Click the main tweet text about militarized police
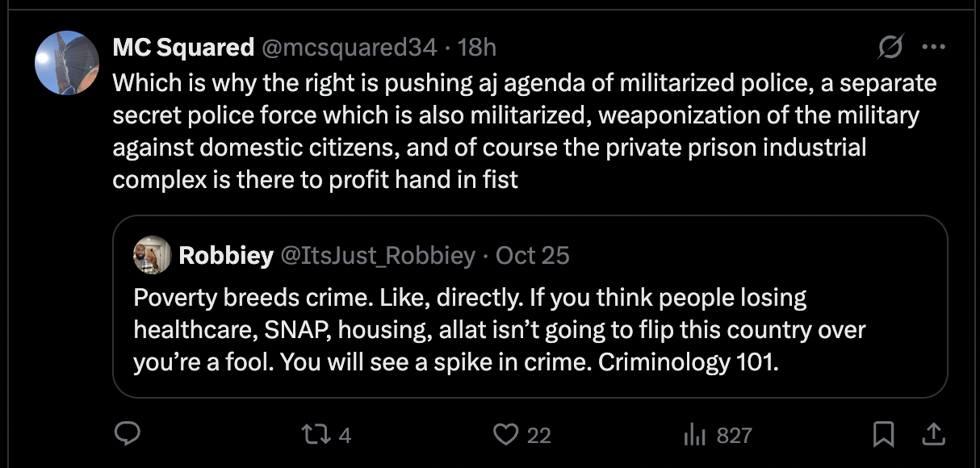 click(517, 131)
